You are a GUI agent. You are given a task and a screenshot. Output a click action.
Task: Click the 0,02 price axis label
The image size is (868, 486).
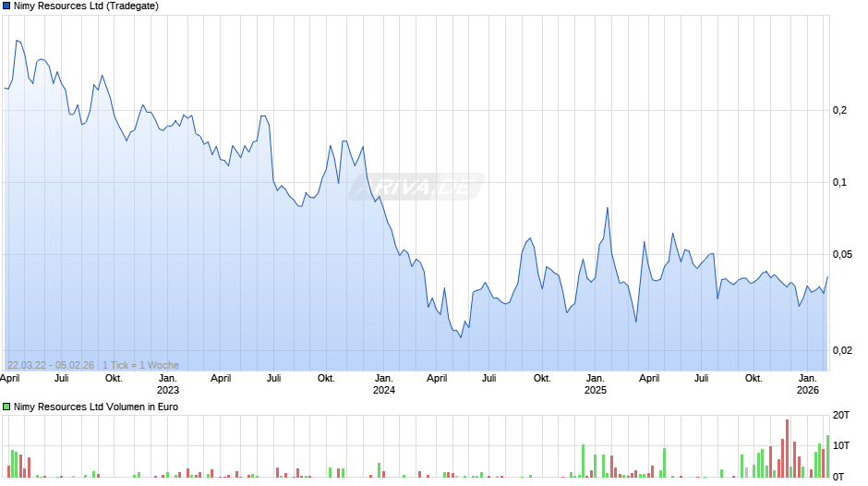[x=842, y=350]
